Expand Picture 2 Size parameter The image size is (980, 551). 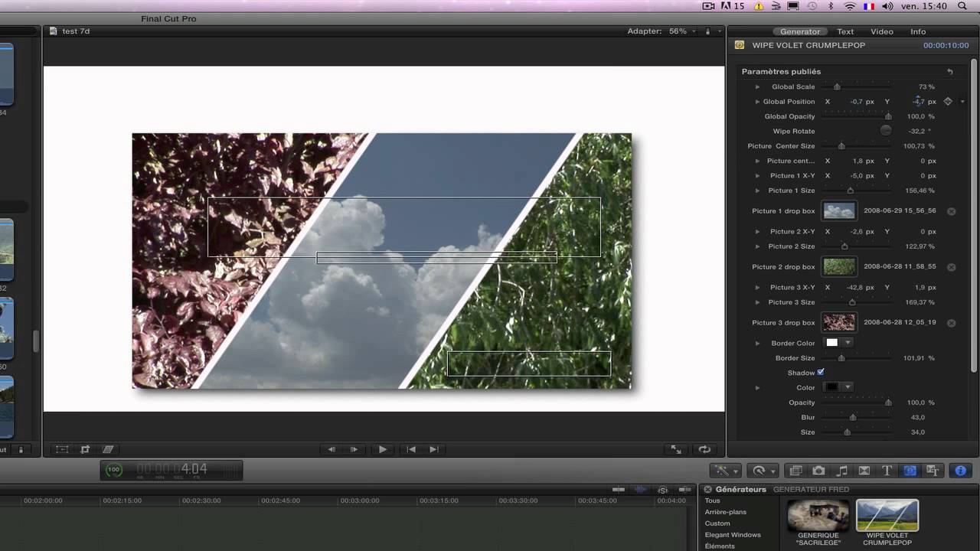[757, 246]
